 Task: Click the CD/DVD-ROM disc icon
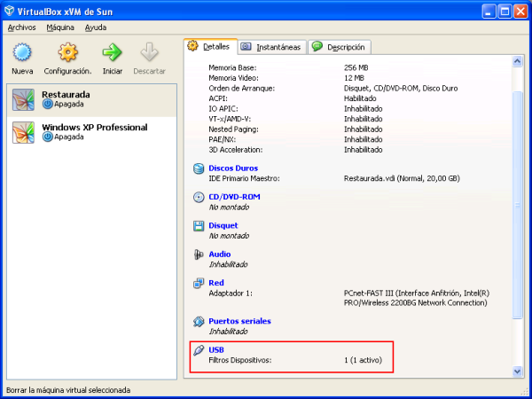click(199, 197)
